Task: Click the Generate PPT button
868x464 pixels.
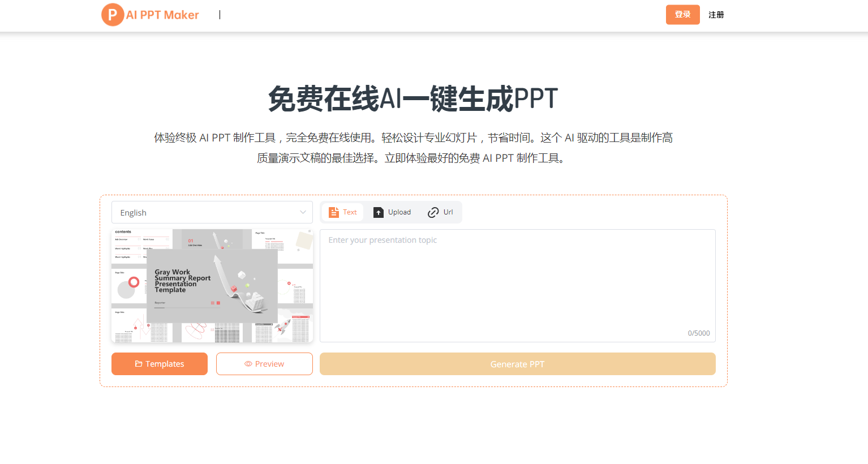Action: [518, 364]
